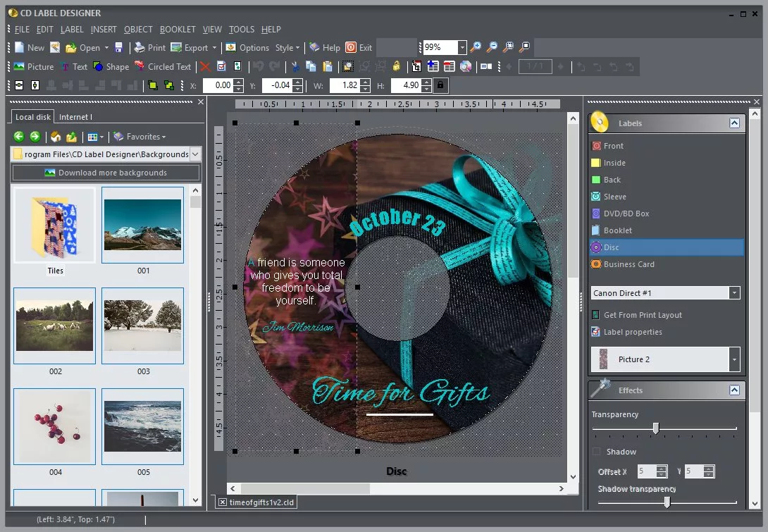Click the zoom in magnifier icon

[x=476, y=47]
